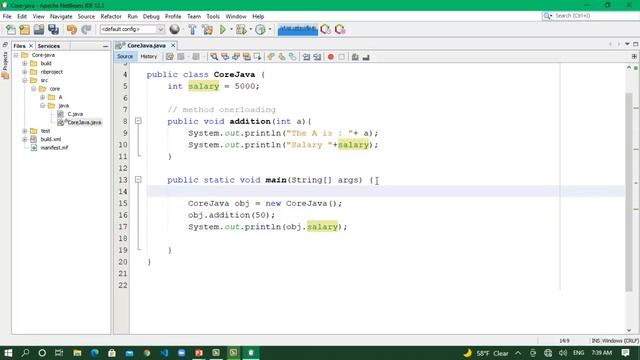The width and height of the screenshot is (640, 360).
Task: Click the Stop Macro Recording icon
Action: 342,57
